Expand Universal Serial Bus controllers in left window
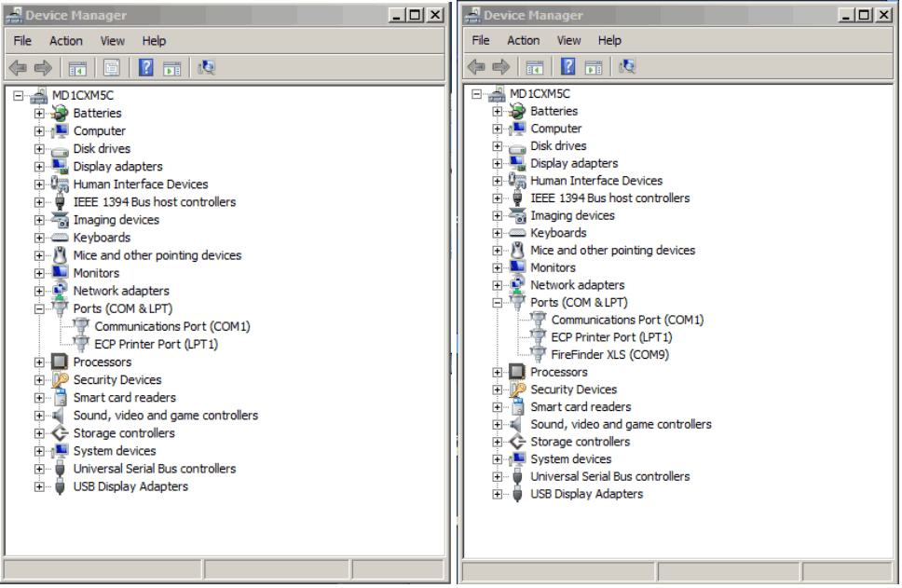 click(x=39, y=469)
